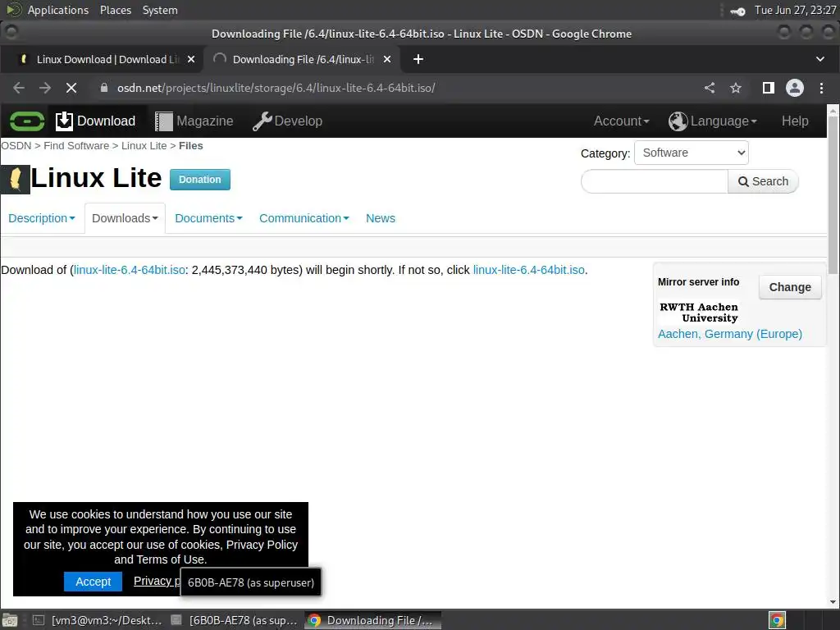Open the Develop wrench section
The width and height of the screenshot is (840, 630).
coord(288,121)
